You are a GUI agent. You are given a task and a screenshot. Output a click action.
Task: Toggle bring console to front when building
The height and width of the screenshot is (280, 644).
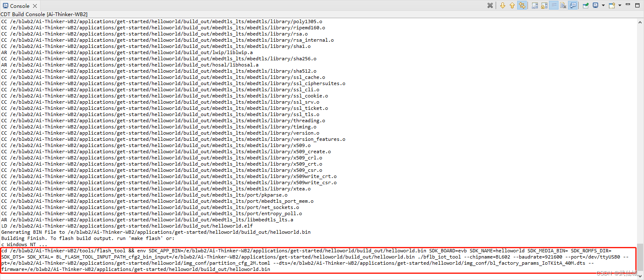(573, 5)
